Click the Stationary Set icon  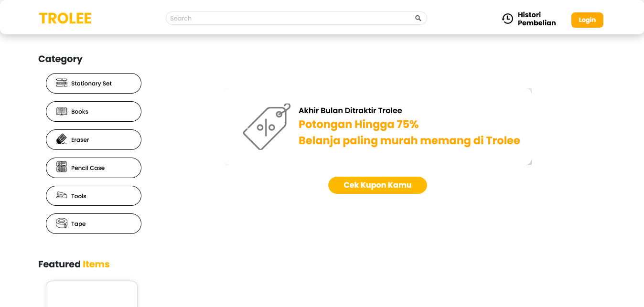tap(62, 83)
